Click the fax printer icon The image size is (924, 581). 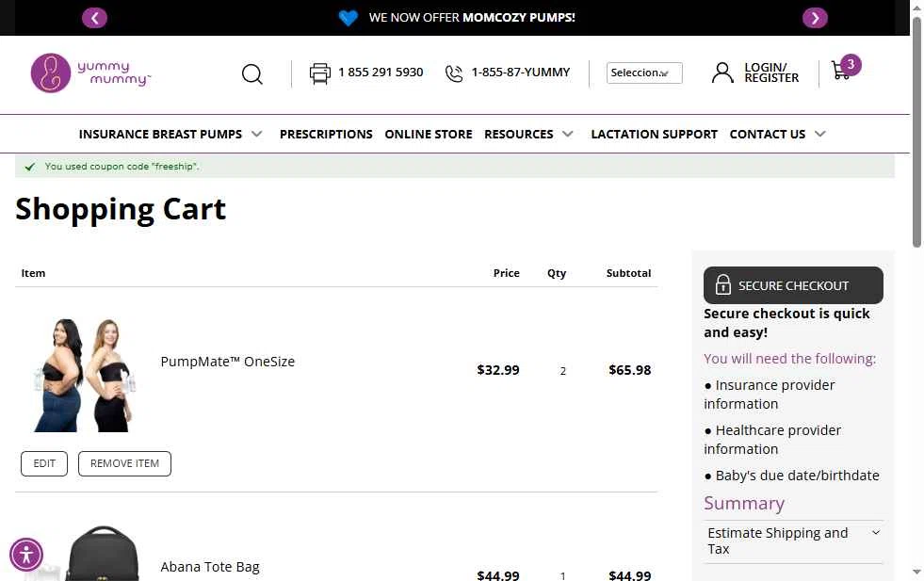tap(320, 73)
